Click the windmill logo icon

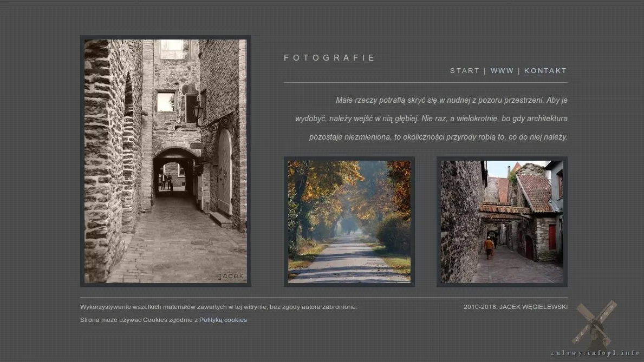tap(595, 323)
